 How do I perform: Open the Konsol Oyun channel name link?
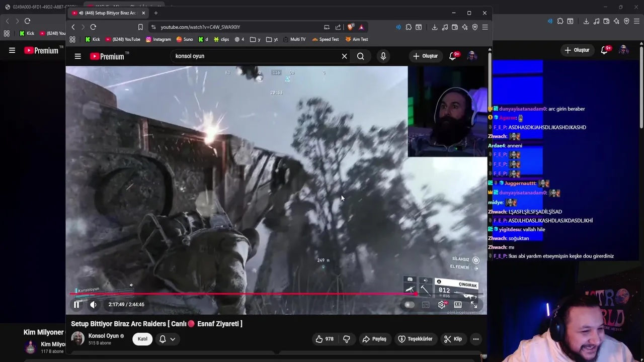point(103,336)
